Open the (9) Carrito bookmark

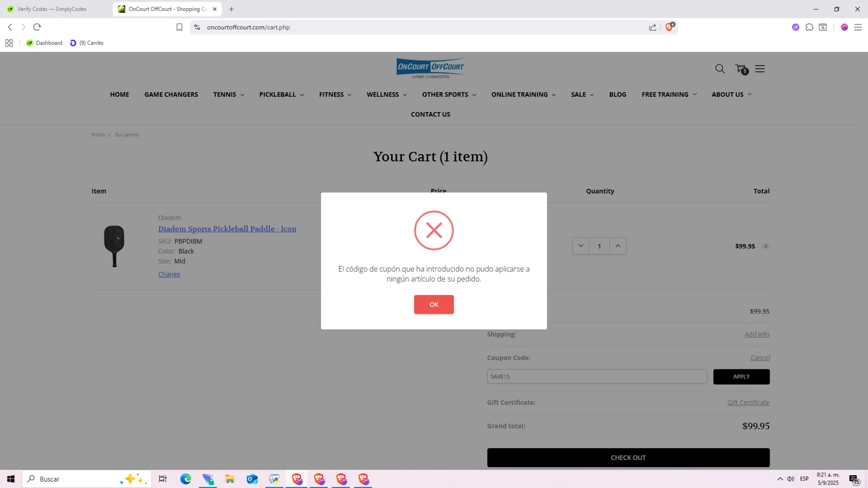[x=87, y=43]
